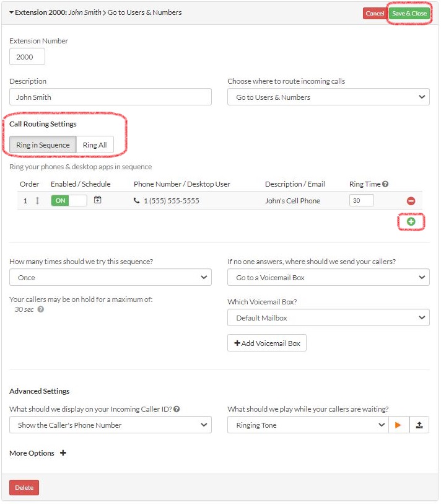Open the Ring Time help tooltip icon

[386, 183]
